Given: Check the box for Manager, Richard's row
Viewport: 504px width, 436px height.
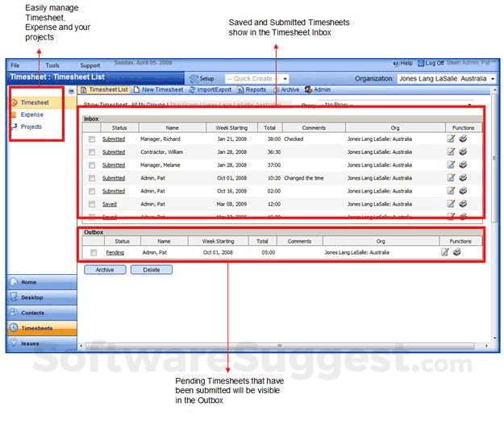Looking at the screenshot, I should (92, 139).
